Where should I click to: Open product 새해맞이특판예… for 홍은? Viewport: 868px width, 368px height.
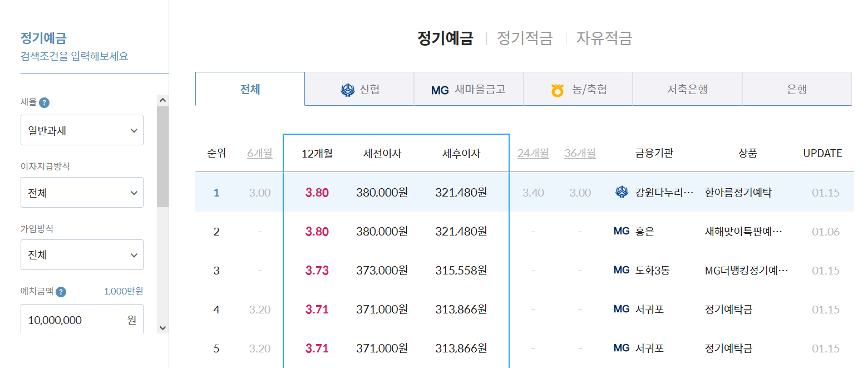click(x=743, y=232)
